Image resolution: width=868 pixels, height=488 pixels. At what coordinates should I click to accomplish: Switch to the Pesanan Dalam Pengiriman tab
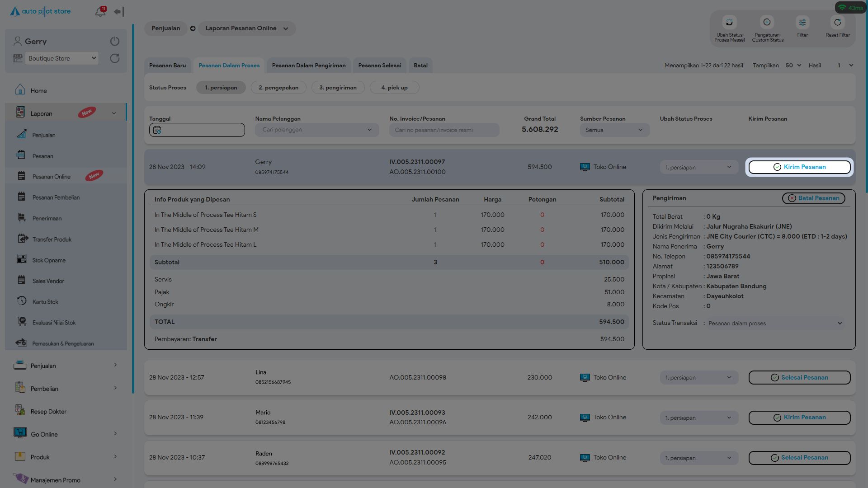click(x=309, y=66)
